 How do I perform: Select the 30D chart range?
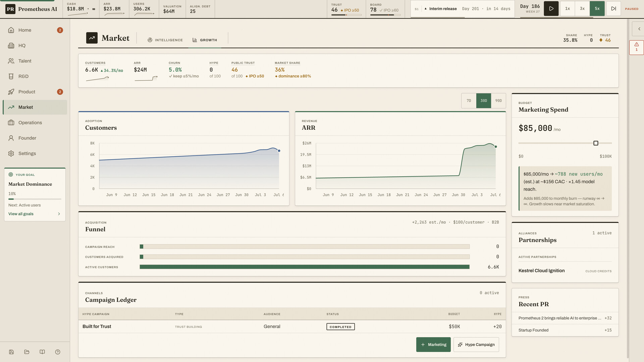pos(484,101)
